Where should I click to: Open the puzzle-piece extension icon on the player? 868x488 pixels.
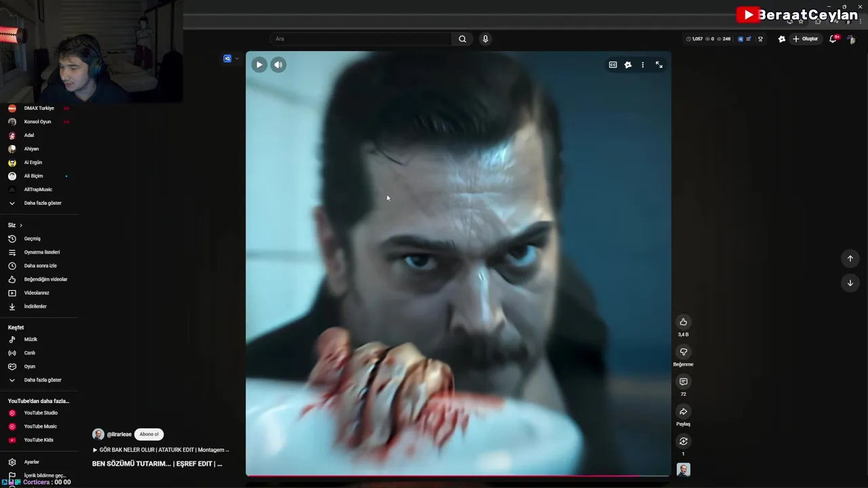628,65
